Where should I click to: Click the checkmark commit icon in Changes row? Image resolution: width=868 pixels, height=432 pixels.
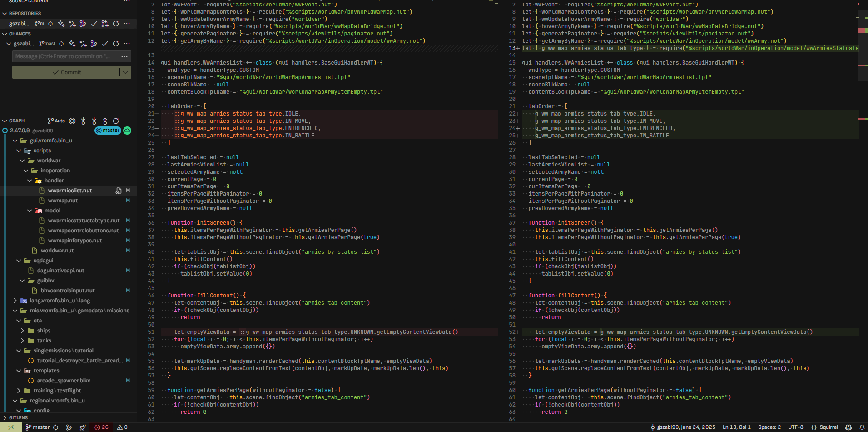point(105,44)
